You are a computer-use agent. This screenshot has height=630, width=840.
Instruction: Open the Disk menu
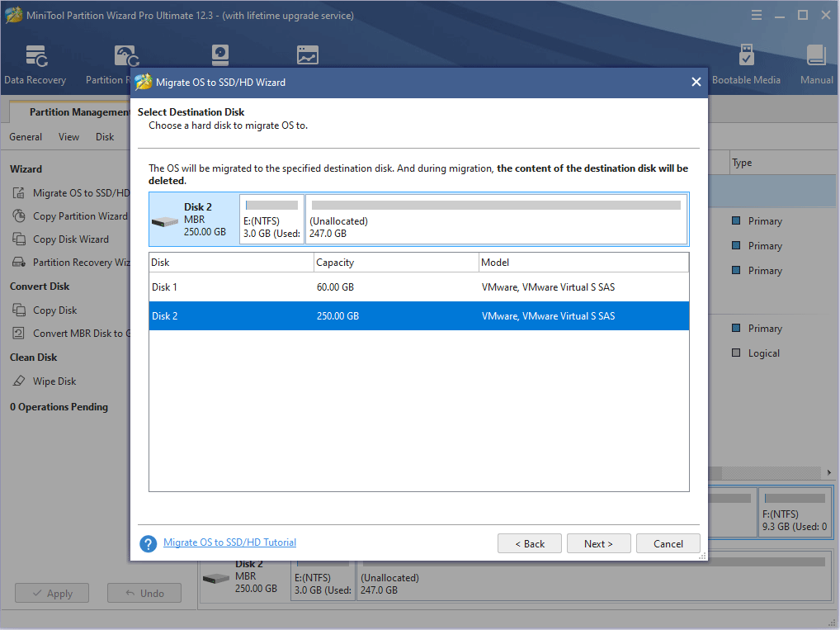click(105, 137)
